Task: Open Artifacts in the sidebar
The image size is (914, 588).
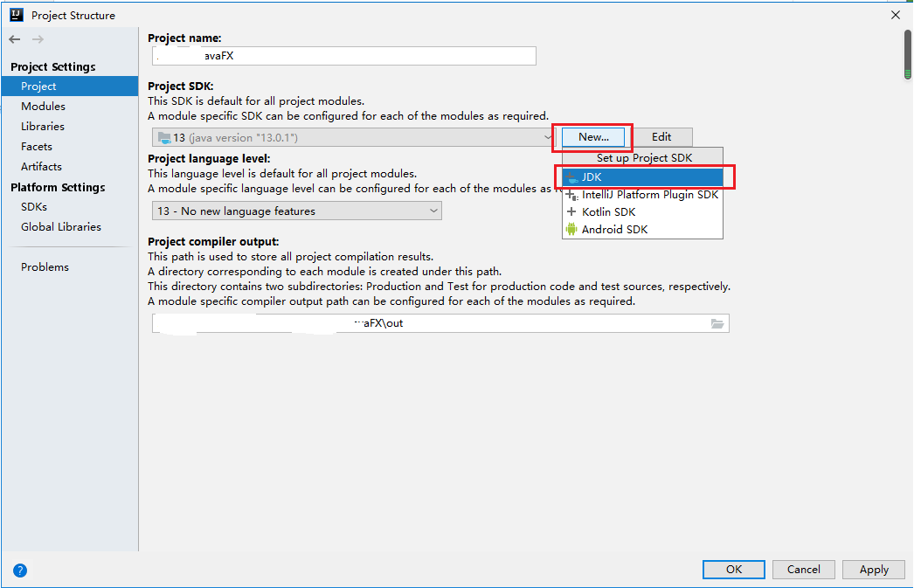Action: [x=70, y=167]
